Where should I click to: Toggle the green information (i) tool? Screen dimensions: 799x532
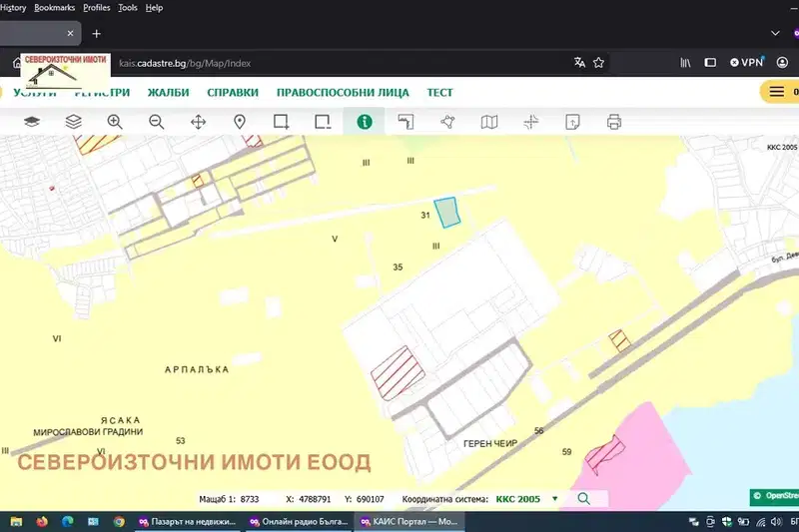tap(365, 122)
